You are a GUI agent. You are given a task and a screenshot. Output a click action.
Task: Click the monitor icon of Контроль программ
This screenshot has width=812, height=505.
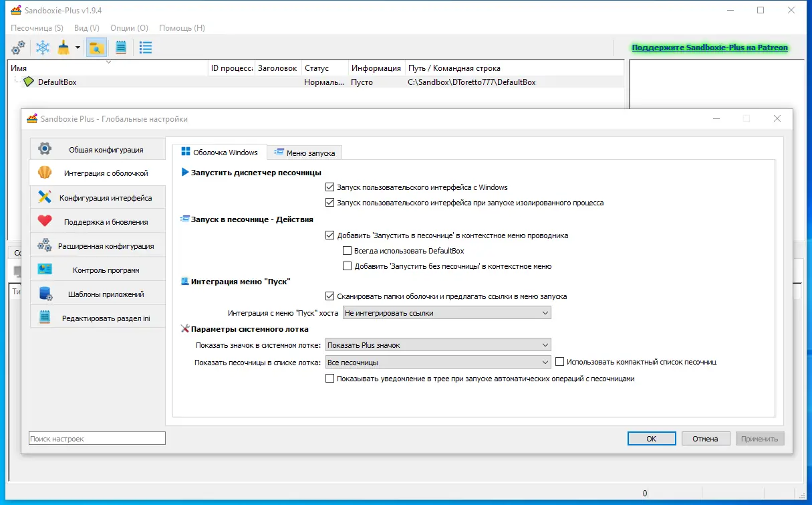pos(45,270)
